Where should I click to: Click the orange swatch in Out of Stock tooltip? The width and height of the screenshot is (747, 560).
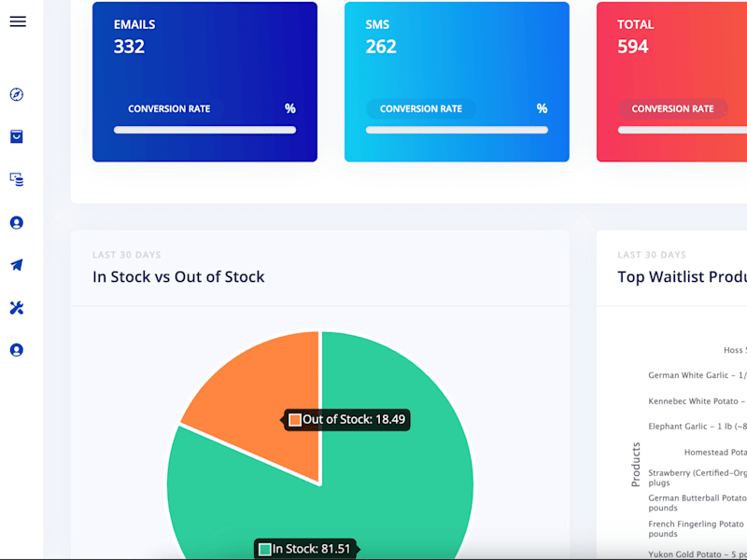click(295, 419)
